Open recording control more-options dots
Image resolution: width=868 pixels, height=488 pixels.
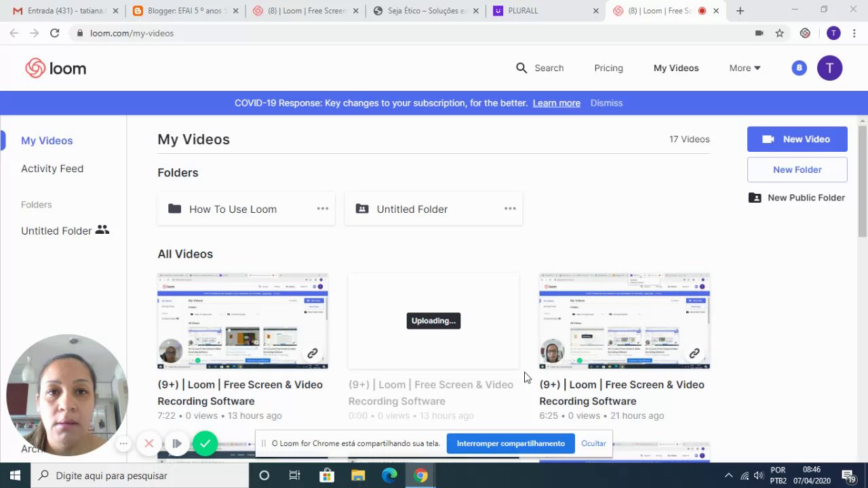pyautogui.click(x=123, y=444)
